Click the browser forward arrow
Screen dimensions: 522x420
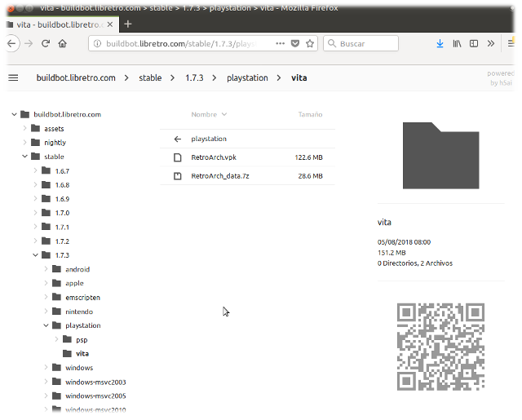[x=29, y=43]
